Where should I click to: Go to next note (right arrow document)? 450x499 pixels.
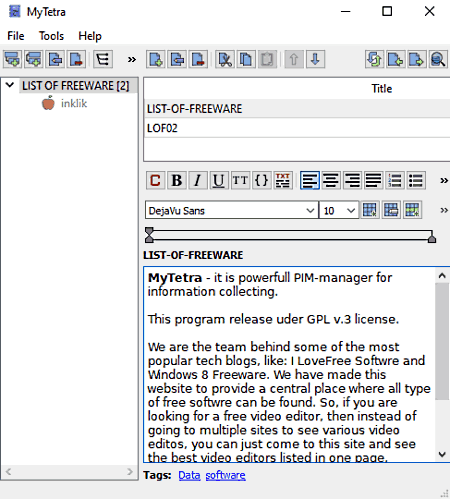(x=417, y=60)
